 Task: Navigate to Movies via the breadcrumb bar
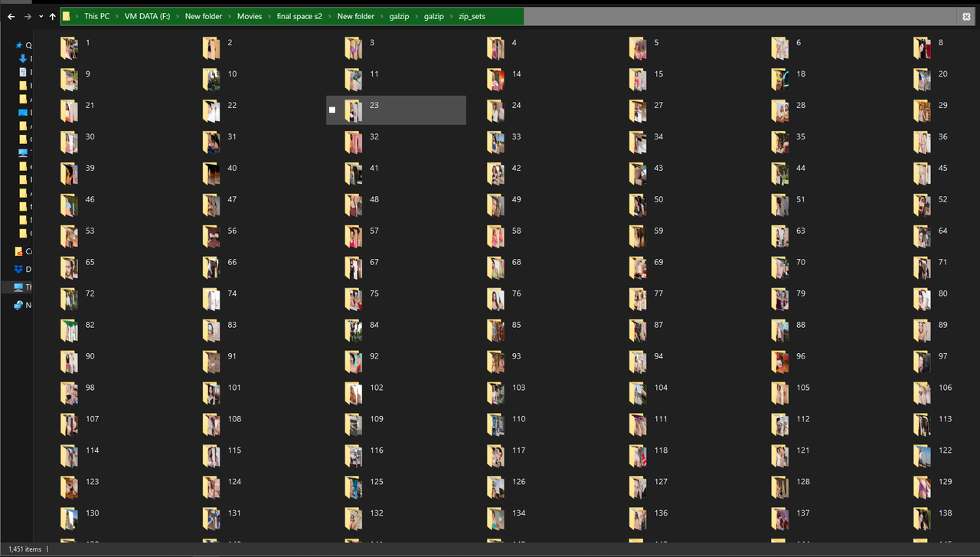(250, 16)
